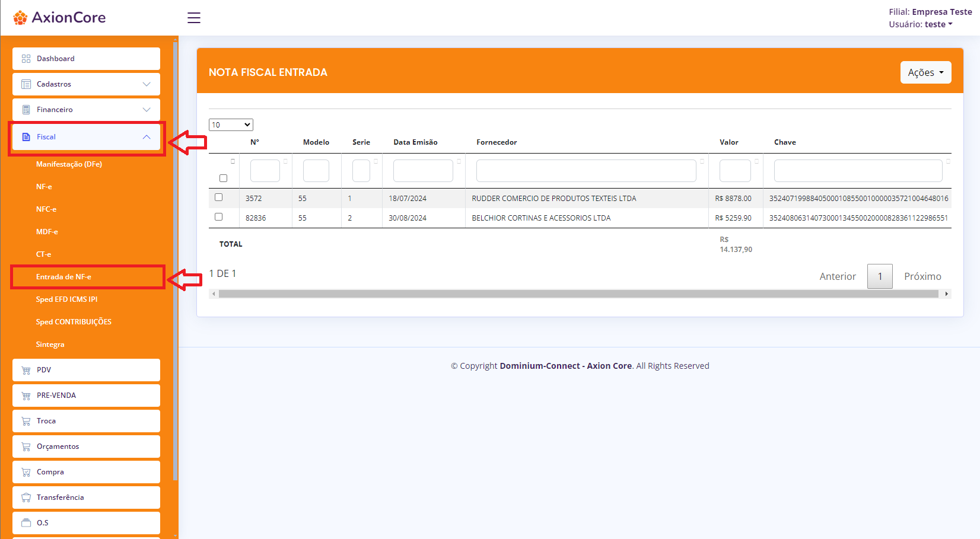
Task: Open the MDF-e submenu item
Action: pyautogui.click(x=47, y=232)
